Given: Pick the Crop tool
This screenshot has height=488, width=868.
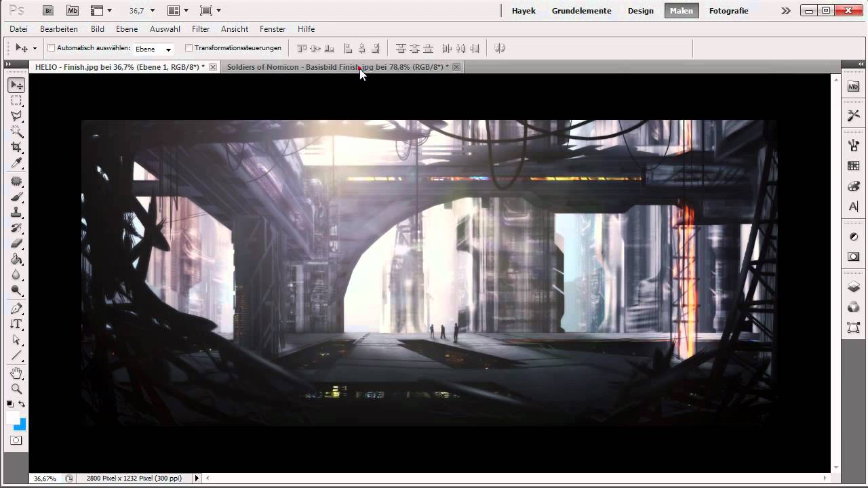Looking at the screenshot, I should point(16,148).
